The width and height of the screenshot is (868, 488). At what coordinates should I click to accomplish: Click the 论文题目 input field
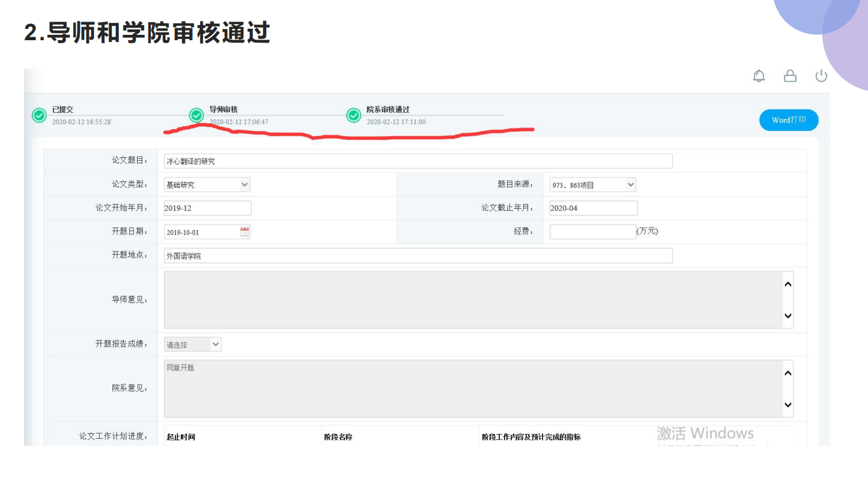tap(417, 161)
